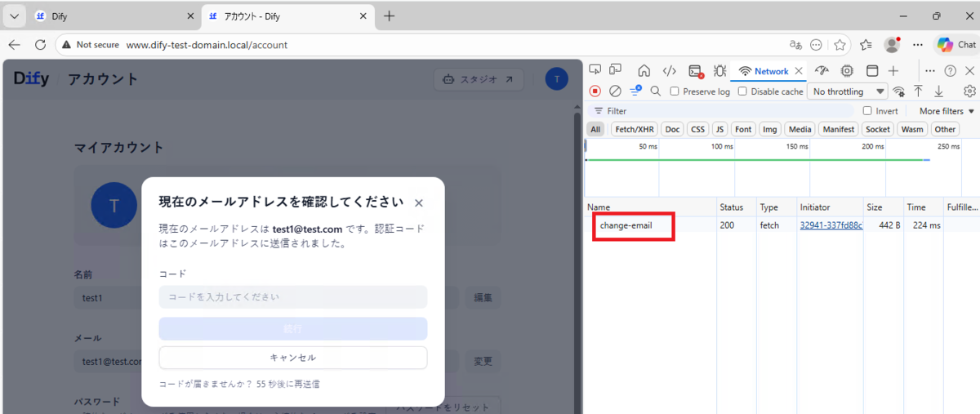Select the All request type filter
The width and height of the screenshot is (980, 414).
pyautogui.click(x=596, y=129)
